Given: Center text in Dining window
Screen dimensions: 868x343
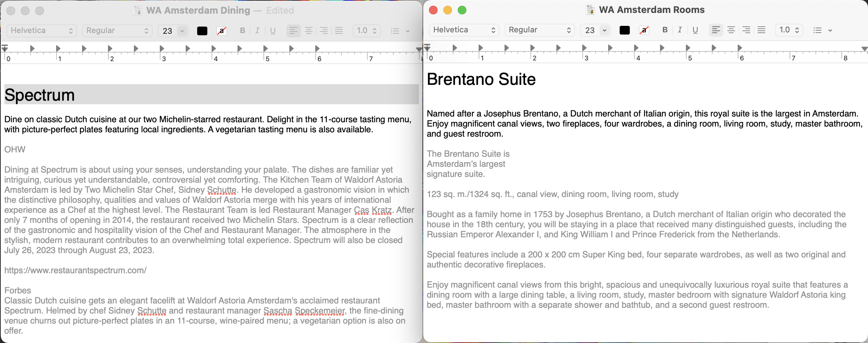Looking at the screenshot, I should coord(309,31).
